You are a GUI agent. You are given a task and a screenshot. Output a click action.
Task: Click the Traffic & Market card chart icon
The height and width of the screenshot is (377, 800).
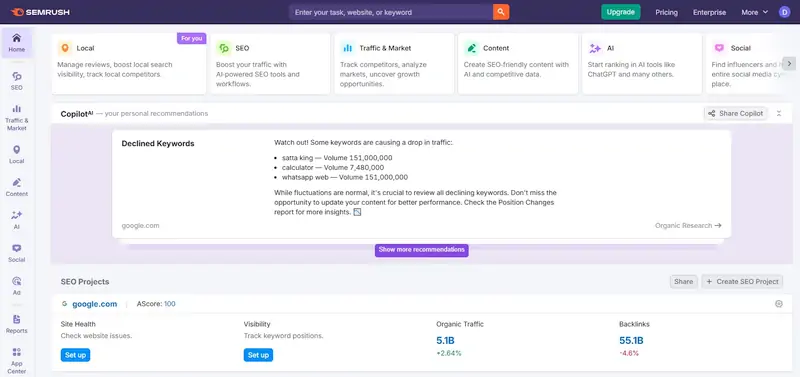pyautogui.click(x=347, y=48)
